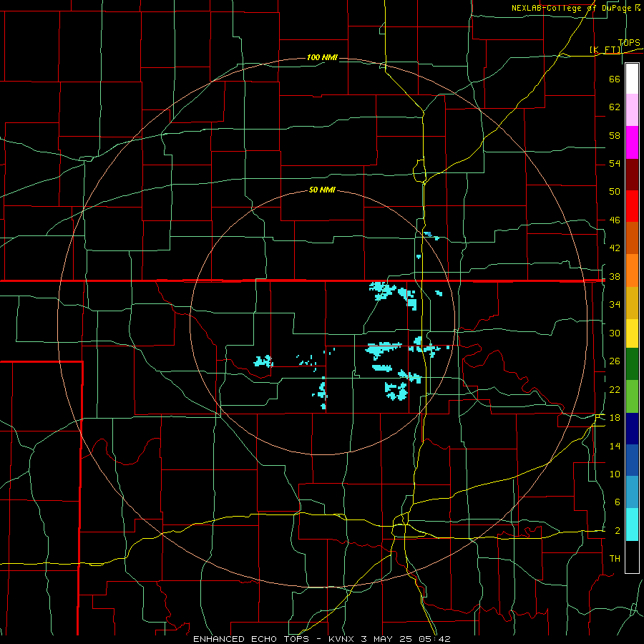Screen dimensions: 644x644
Task: Select the bright red legend swatch
Action: click(632, 206)
